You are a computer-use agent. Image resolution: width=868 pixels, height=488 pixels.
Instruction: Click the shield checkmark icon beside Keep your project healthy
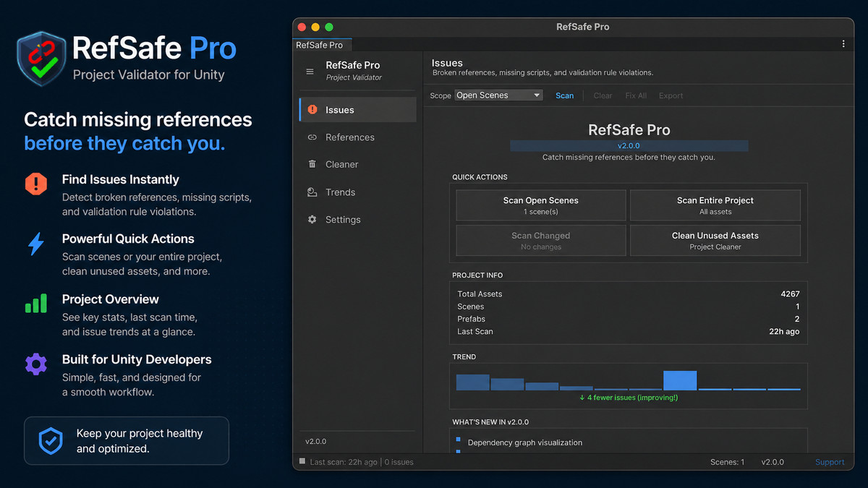pyautogui.click(x=51, y=440)
